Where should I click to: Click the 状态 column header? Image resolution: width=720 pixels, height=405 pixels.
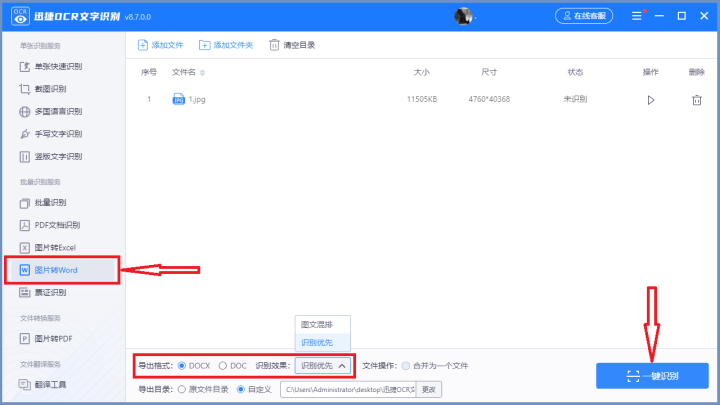[575, 72]
